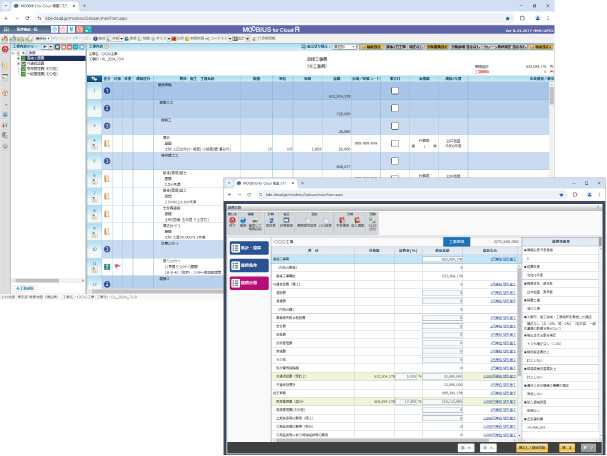Open the dropdown in the main top toolbar
The width and height of the screenshot is (607, 456).
click(x=344, y=46)
